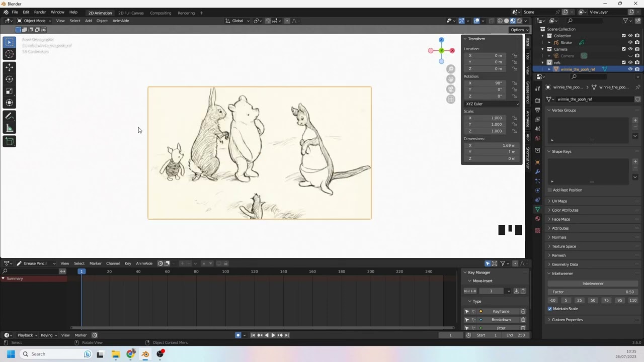644x362 pixels.
Task: Jump to the timeline start frame
Action: point(253,335)
